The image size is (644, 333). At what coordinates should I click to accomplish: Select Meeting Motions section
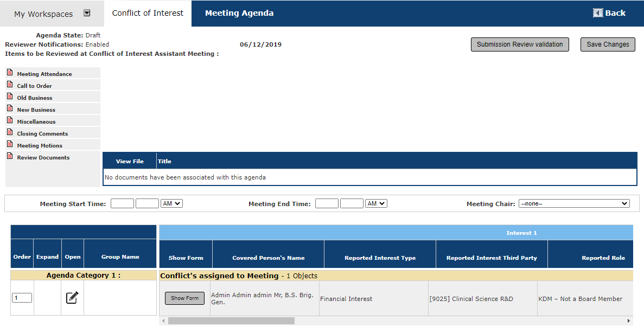click(40, 145)
